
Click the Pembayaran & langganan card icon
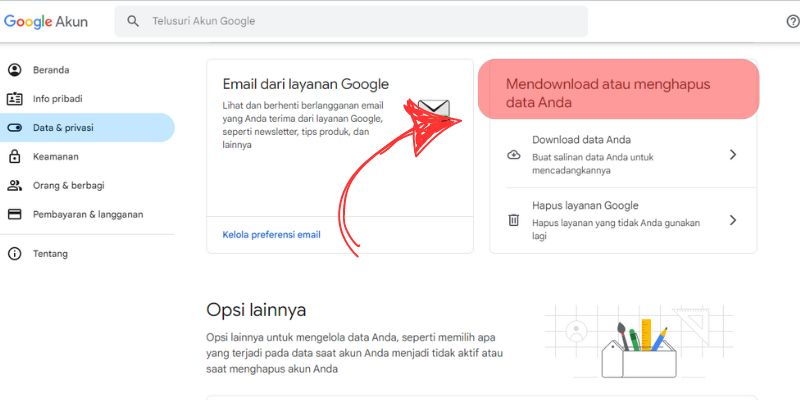[15, 214]
